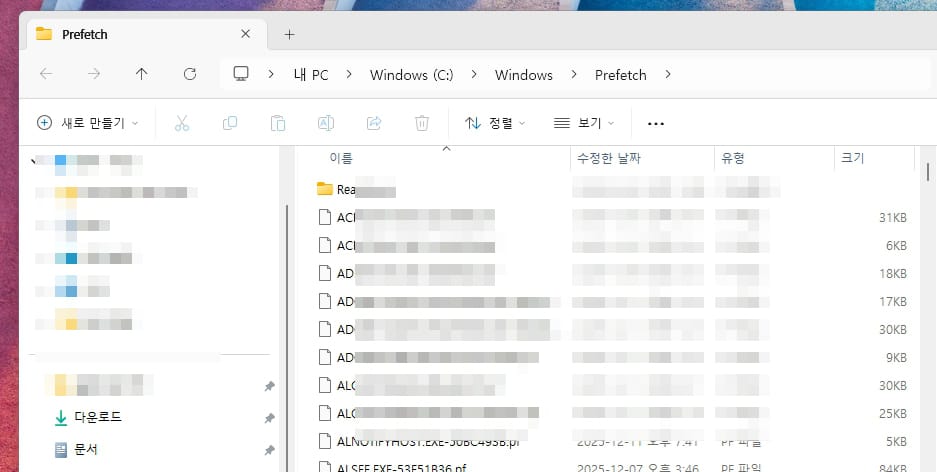Expand chevron after computer icon
Image resolution: width=937 pixels, height=472 pixels.
point(271,75)
